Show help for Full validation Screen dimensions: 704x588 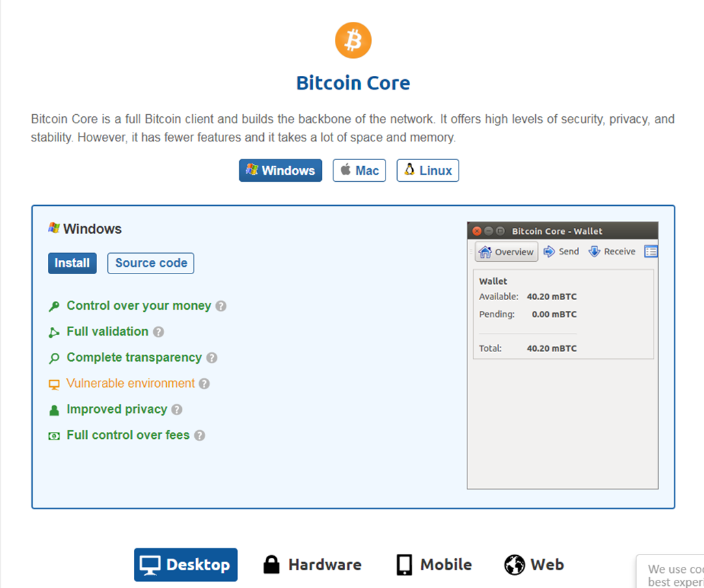pos(159,332)
